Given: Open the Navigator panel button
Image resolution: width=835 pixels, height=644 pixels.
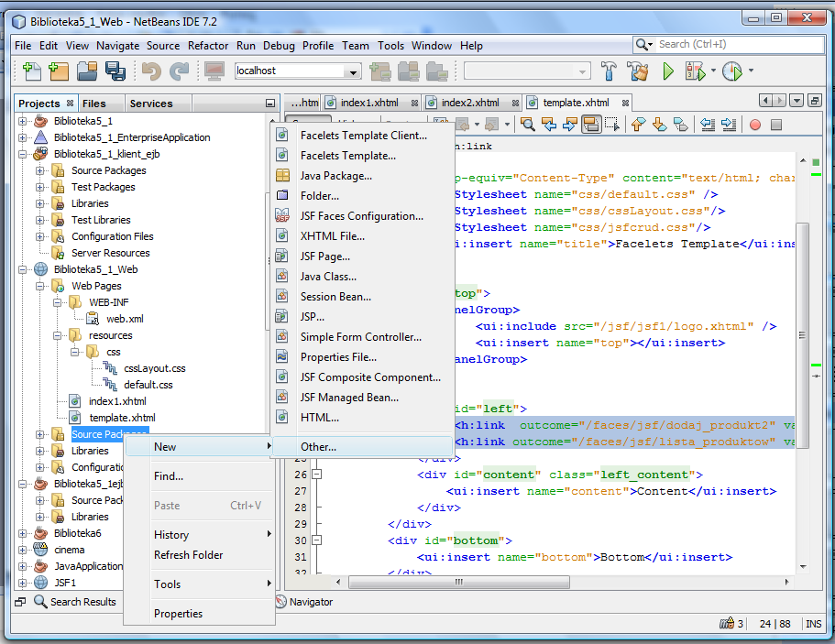Looking at the screenshot, I should [305, 602].
